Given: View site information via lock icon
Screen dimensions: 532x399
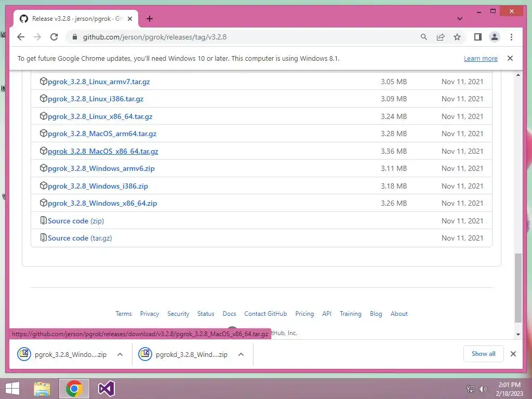Looking at the screenshot, I should (75, 37).
